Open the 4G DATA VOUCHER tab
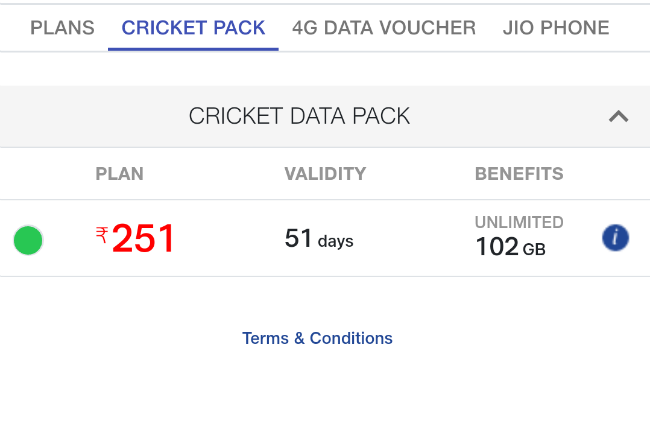This screenshot has width=650, height=429. pos(384,28)
